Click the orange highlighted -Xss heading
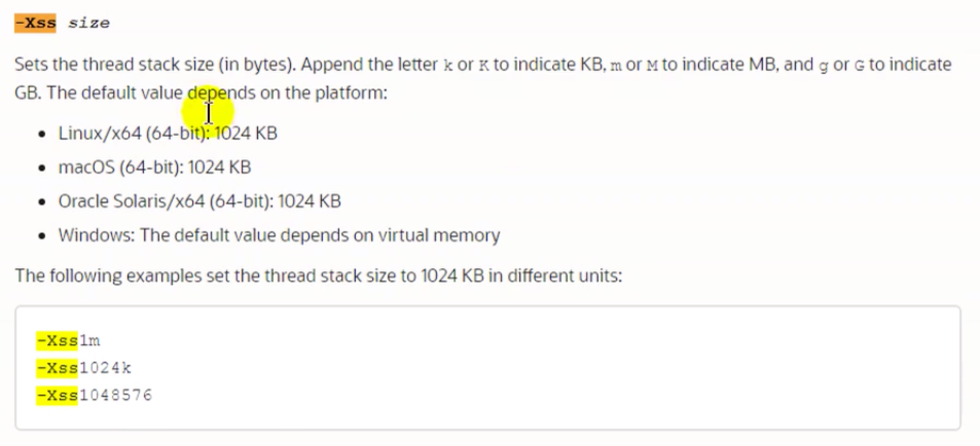 coord(35,23)
